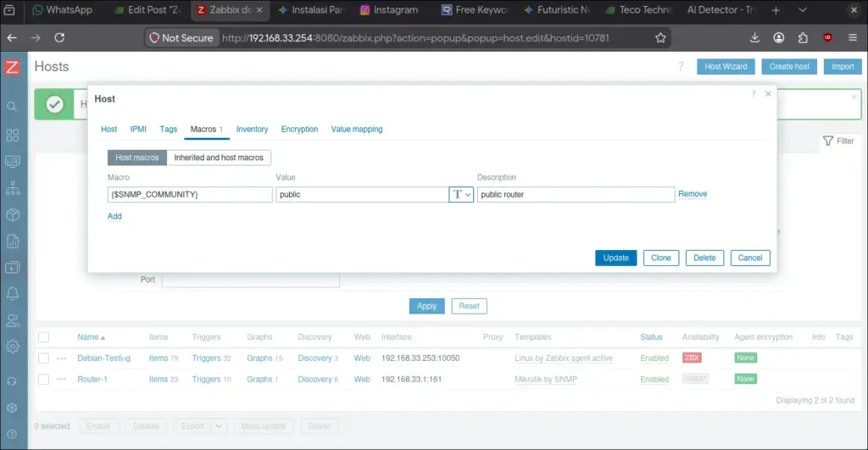Tick the Router-1 row checkbox
Viewport: 868px width, 450px height.
44,379
